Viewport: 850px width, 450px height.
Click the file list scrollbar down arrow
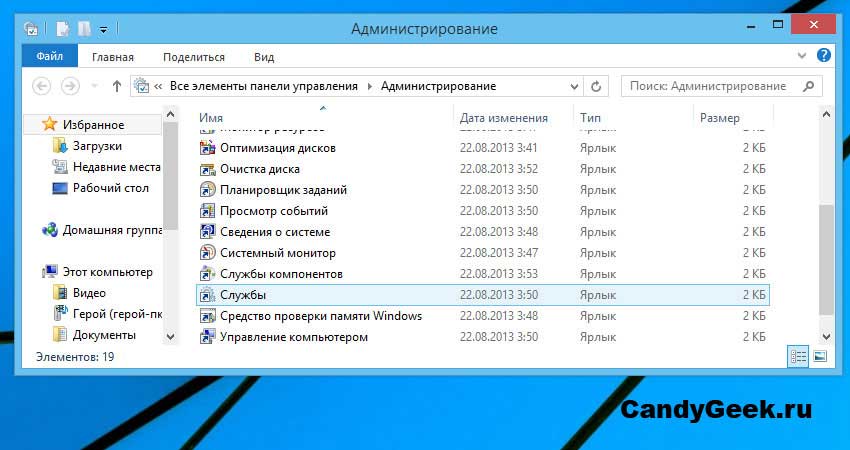pos(826,337)
